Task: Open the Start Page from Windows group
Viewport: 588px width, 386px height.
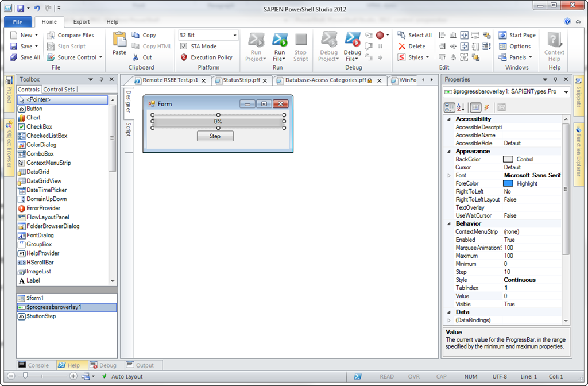Action: tap(517, 35)
